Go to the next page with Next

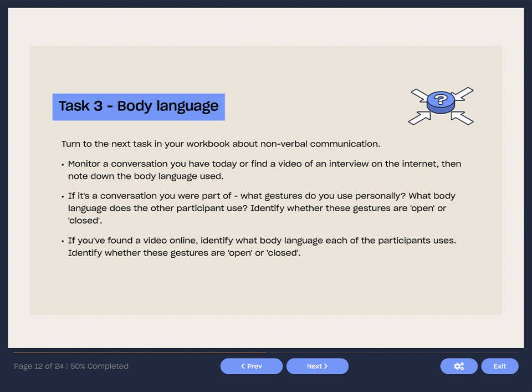[x=317, y=366]
